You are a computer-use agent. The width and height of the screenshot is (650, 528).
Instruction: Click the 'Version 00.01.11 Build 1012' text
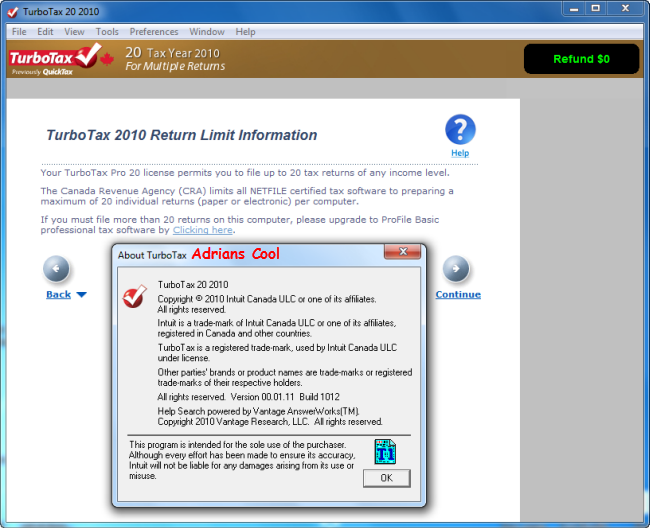pos(285,397)
